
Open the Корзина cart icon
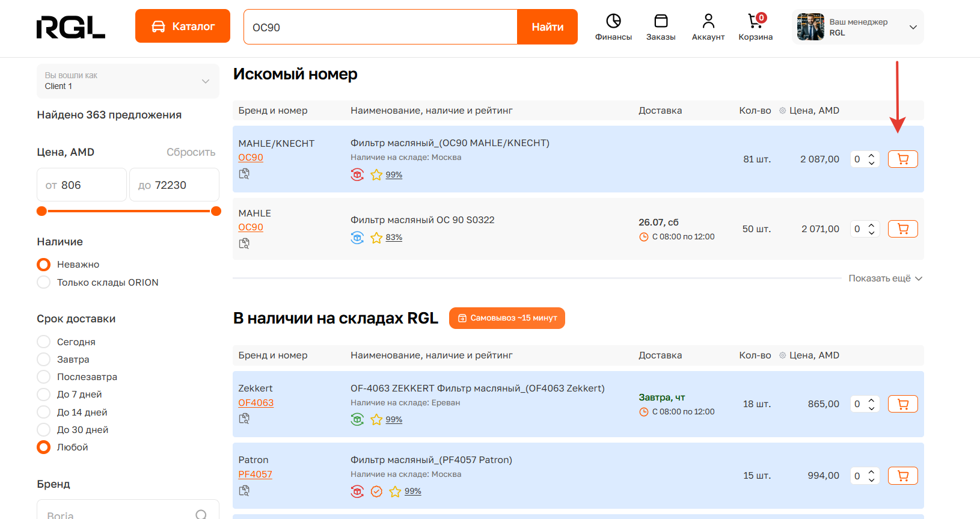coord(756,21)
